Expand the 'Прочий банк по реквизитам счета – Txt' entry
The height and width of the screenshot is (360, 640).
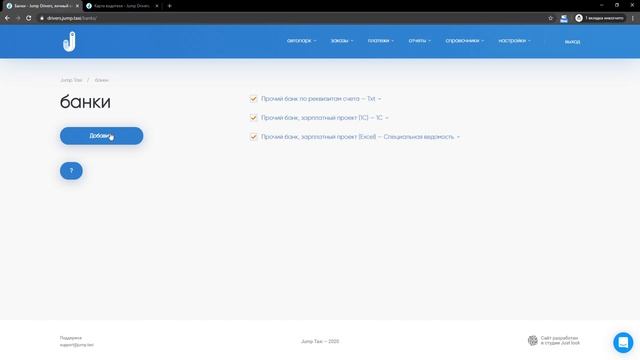[x=321, y=99]
